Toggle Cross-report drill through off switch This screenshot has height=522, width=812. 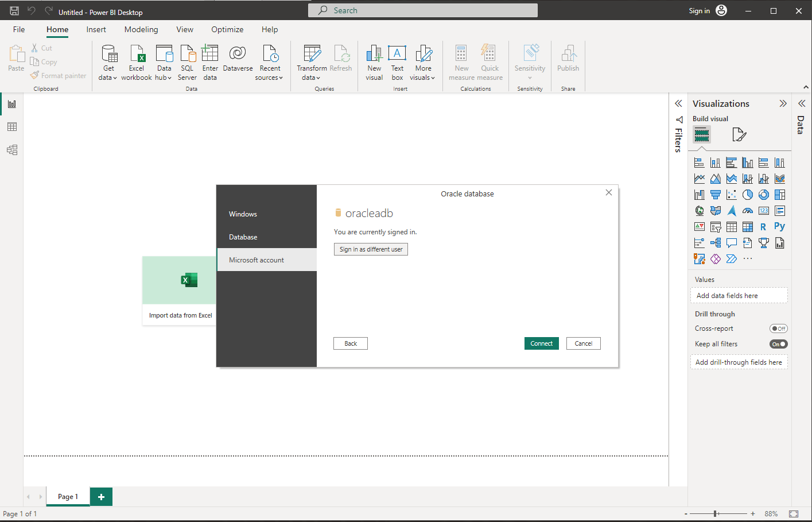coord(778,328)
